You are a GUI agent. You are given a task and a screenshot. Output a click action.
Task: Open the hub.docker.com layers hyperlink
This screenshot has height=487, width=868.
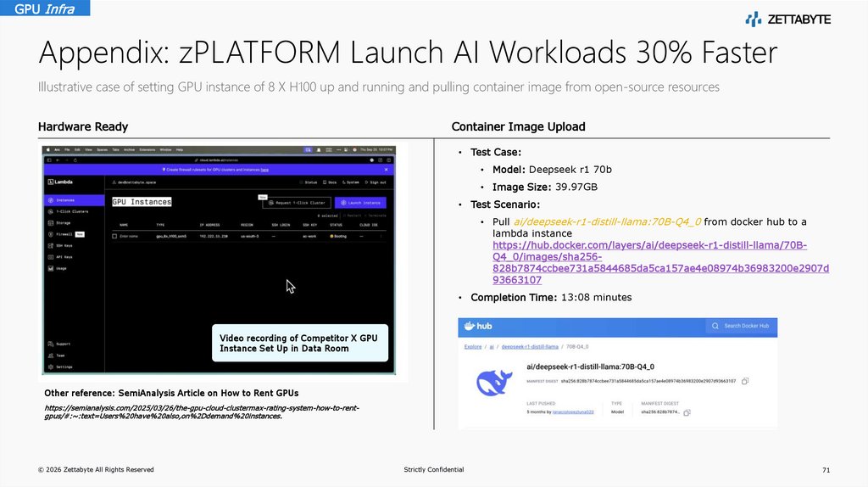(660, 263)
